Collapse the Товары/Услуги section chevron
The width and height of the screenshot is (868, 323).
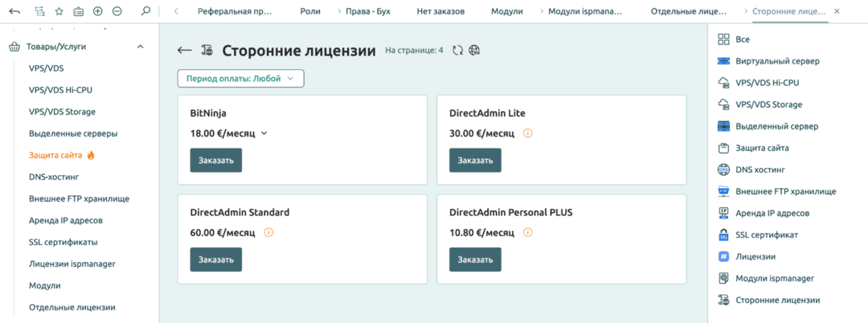(140, 47)
